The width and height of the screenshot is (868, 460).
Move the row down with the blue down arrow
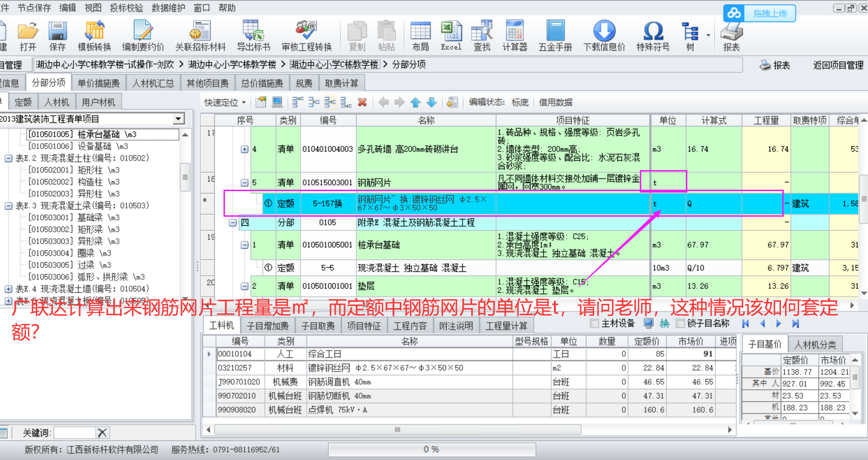(432, 102)
